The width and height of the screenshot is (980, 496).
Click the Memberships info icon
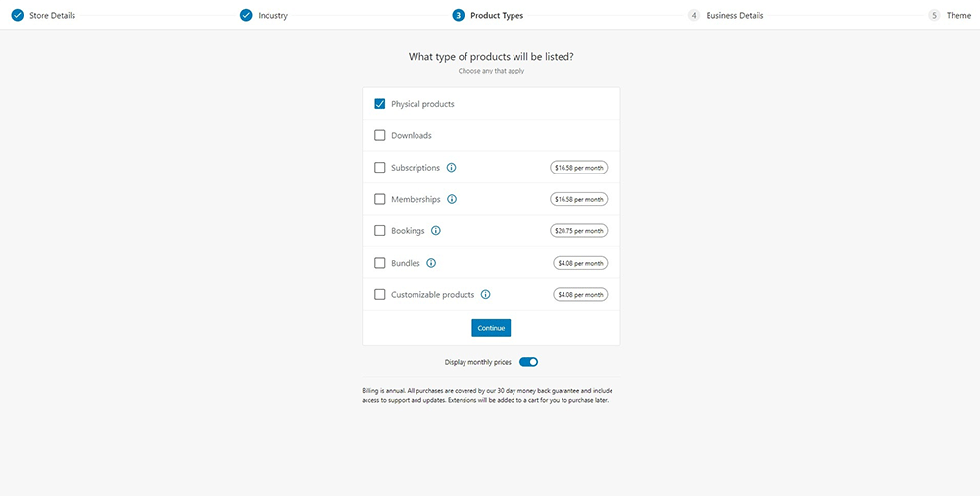(x=452, y=199)
